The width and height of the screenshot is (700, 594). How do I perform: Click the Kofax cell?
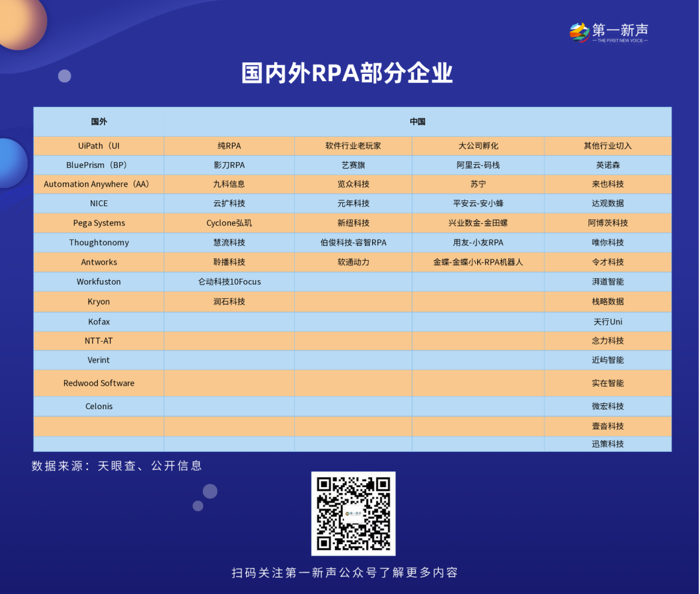[x=99, y=322]
